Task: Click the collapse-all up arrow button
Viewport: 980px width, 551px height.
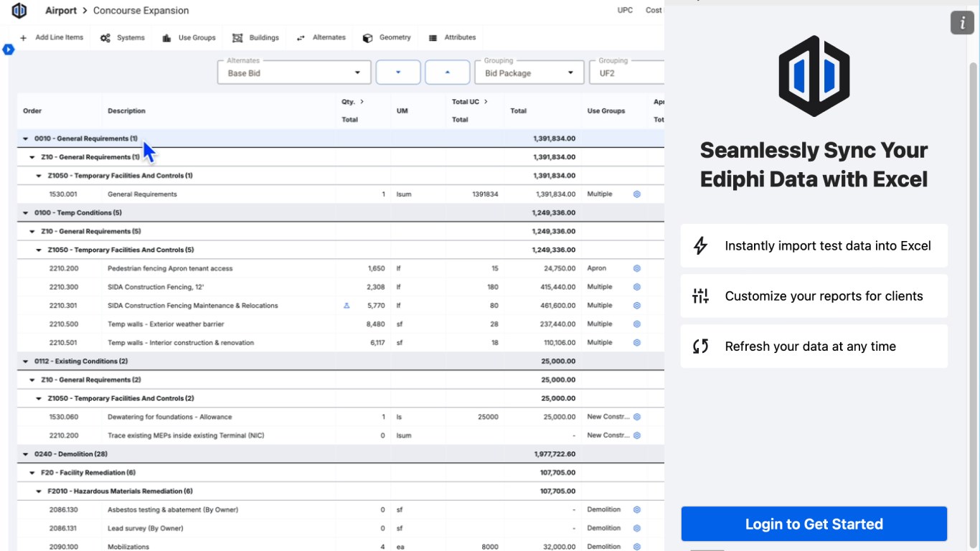Action: pos(447,72)
